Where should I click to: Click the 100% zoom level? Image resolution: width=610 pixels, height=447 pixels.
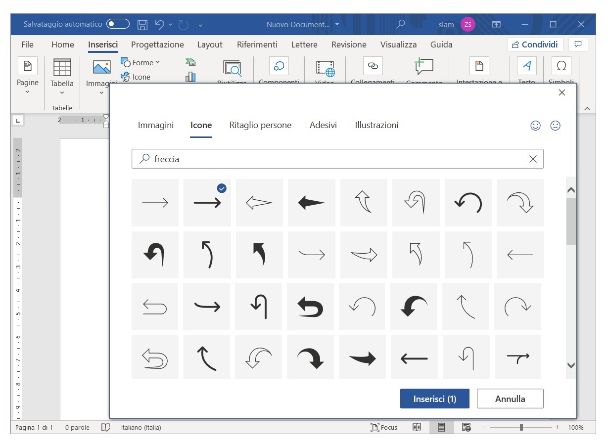pos(576,428)
